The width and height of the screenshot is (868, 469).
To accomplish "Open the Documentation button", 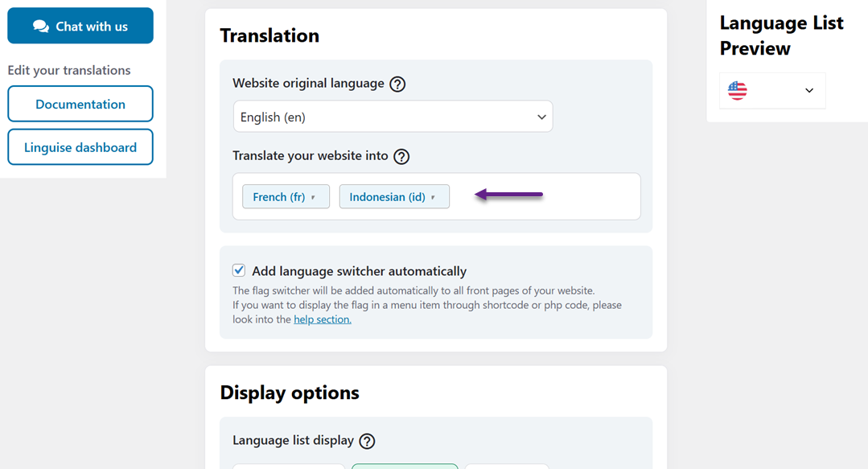I will click(80, 104).
